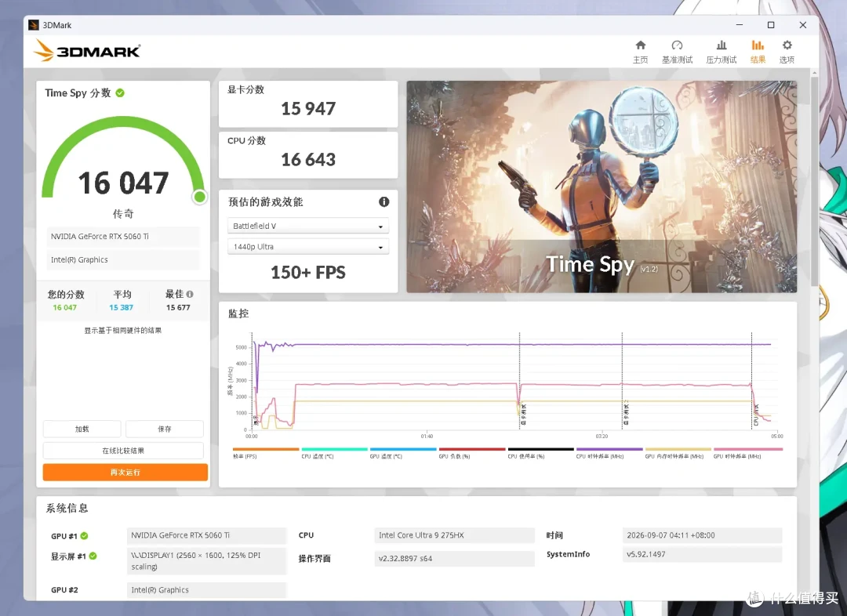Open the 选项 options gear icon
The image size is (847, 616).
tap(787, 45)
